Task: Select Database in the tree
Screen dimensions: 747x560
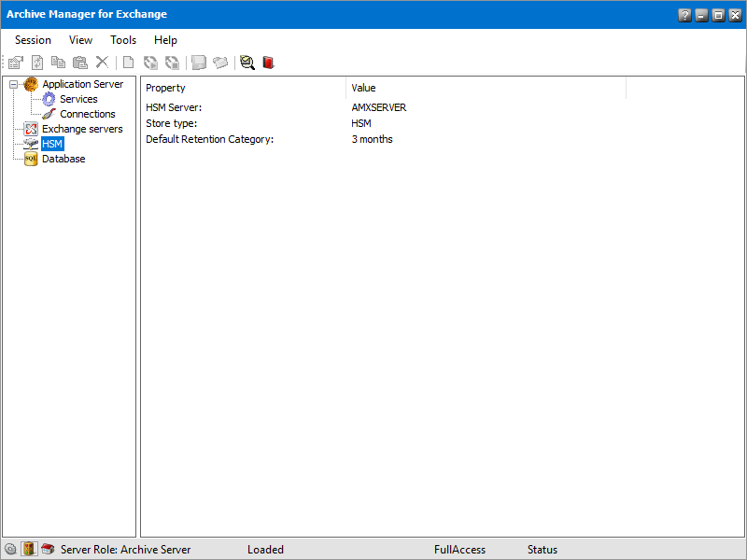Action: (63, 159)
